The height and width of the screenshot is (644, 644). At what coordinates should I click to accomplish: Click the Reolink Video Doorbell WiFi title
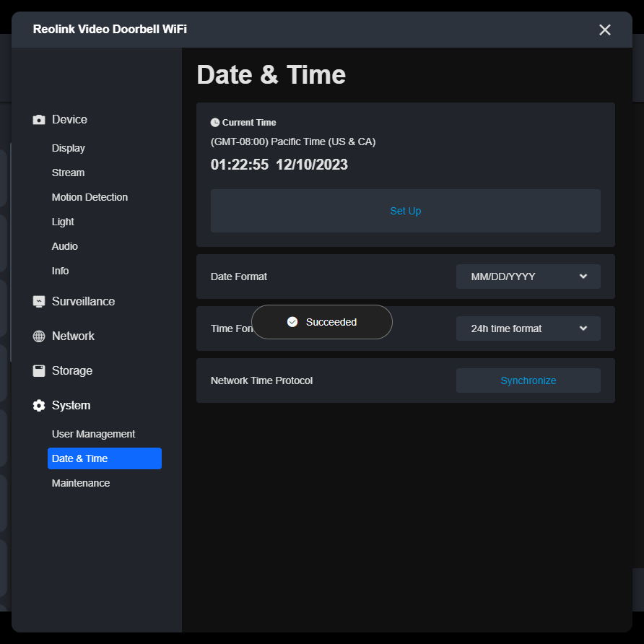110,29
